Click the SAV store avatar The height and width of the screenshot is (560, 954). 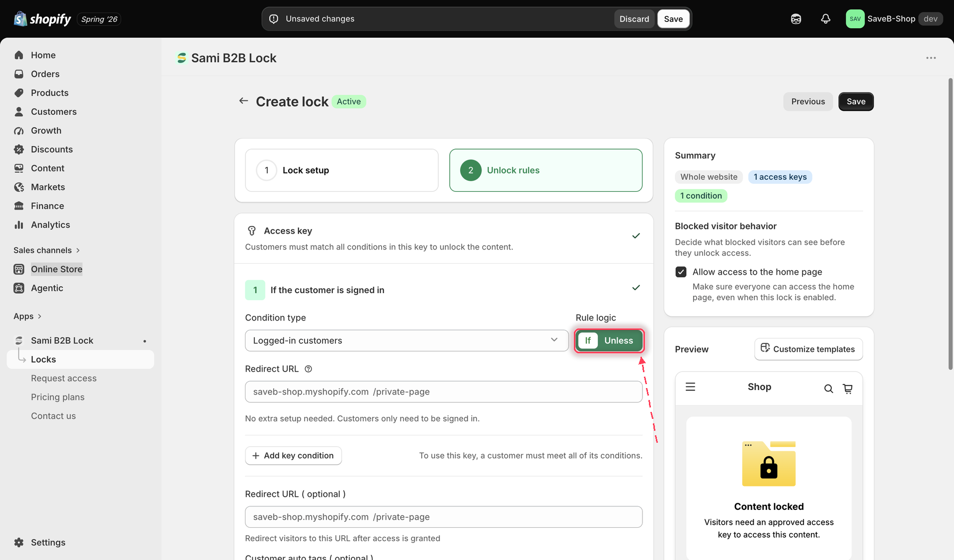[x=855, y=19]
